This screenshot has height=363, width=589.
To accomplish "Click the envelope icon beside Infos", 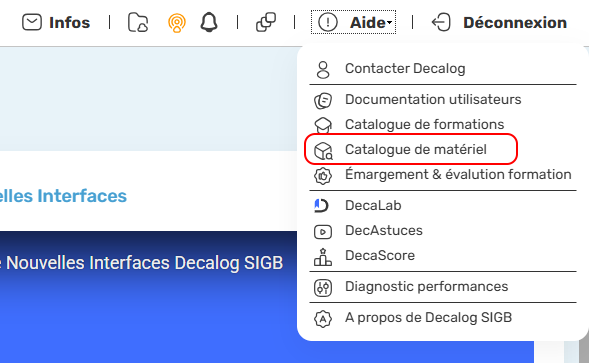I will coord(32,22).
